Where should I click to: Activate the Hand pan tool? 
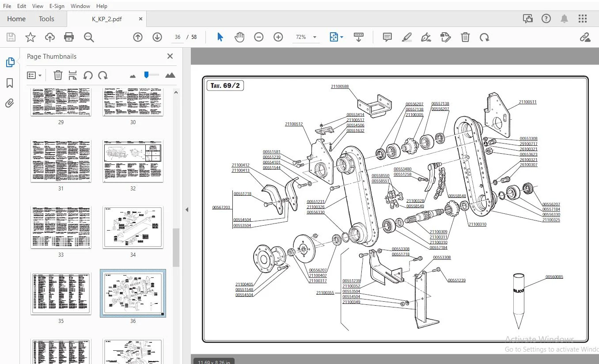(x=239, y=37)
